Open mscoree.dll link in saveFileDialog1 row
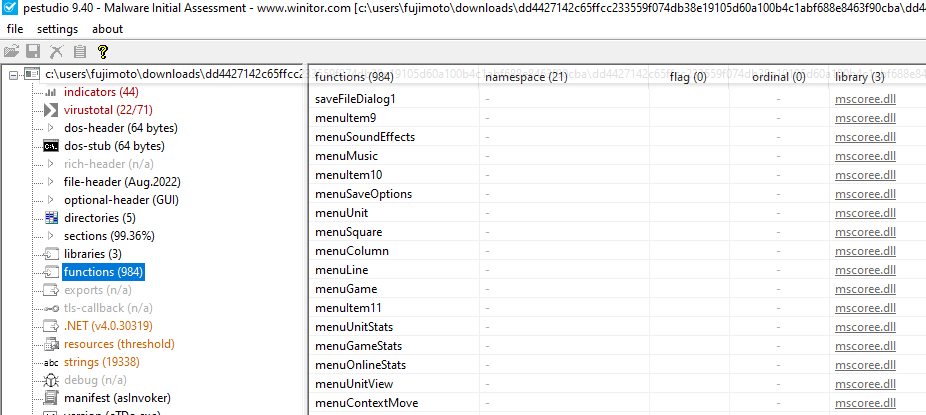Image resolution: width=926 pixels, height=415 pixels. [x=865, y=99]
